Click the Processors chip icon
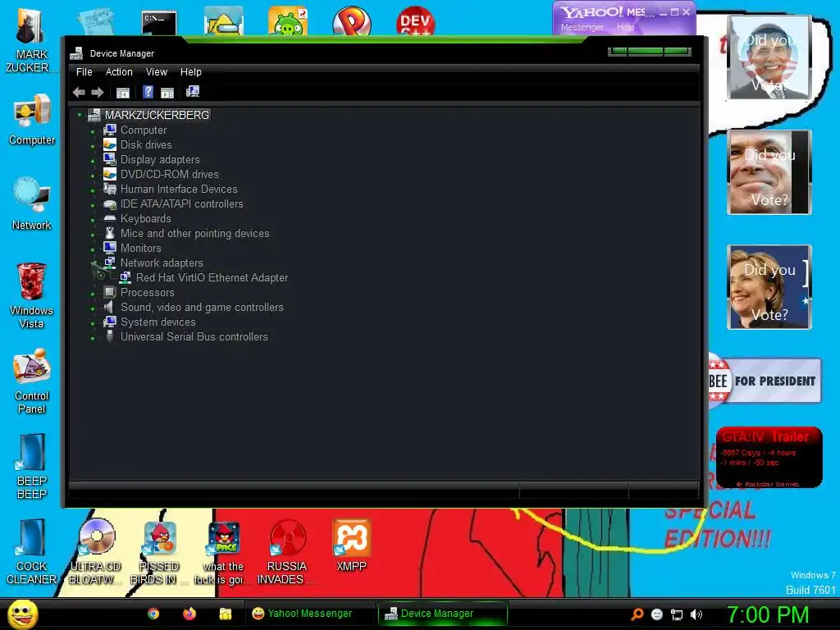Viewport: 840px width, 630px height. click(109, 292)
